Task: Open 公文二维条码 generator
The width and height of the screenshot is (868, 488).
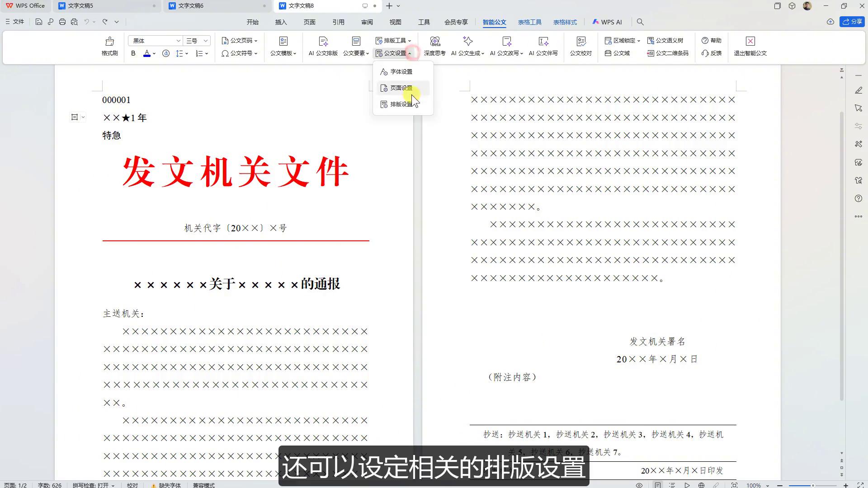Action: 667,53
